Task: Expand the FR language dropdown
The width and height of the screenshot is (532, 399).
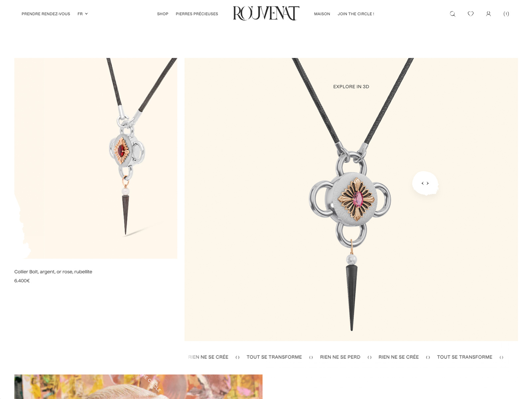Action: click(82, 14)
